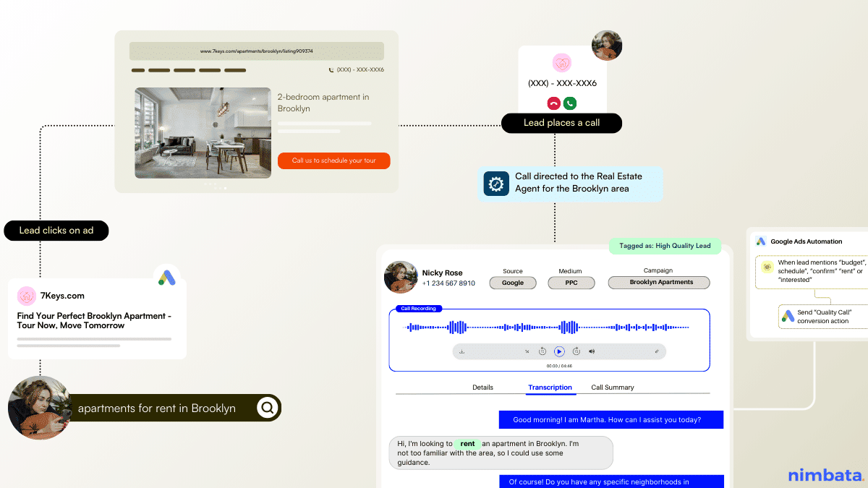
Task: Open the nimbata logo link
Action: coord(823,475)
